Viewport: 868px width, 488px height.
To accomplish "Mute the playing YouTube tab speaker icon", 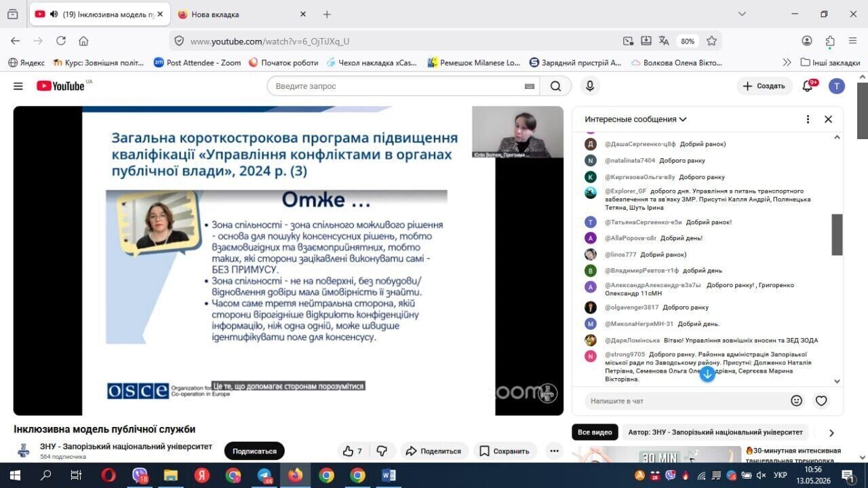I will click(x=54, y=14).
